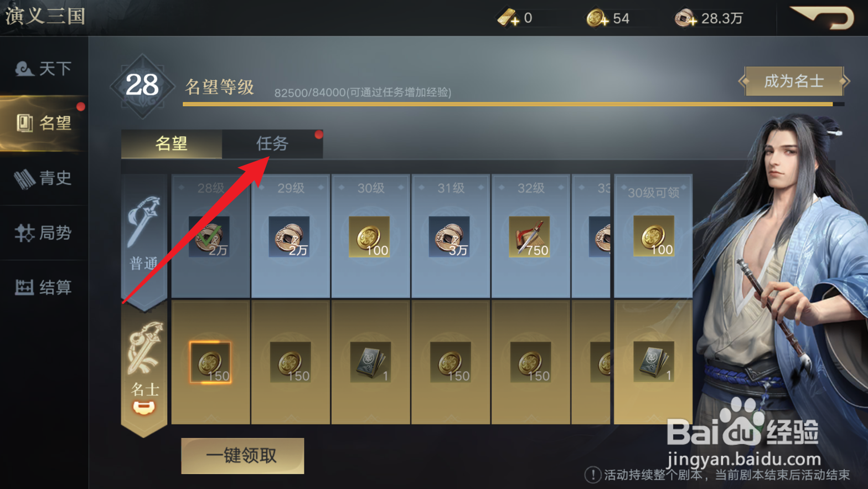Screen dimensions: 868x489
Task: Tap the locked 名士 tier banner
Action: pyautogui.click(x=144, y=369)
